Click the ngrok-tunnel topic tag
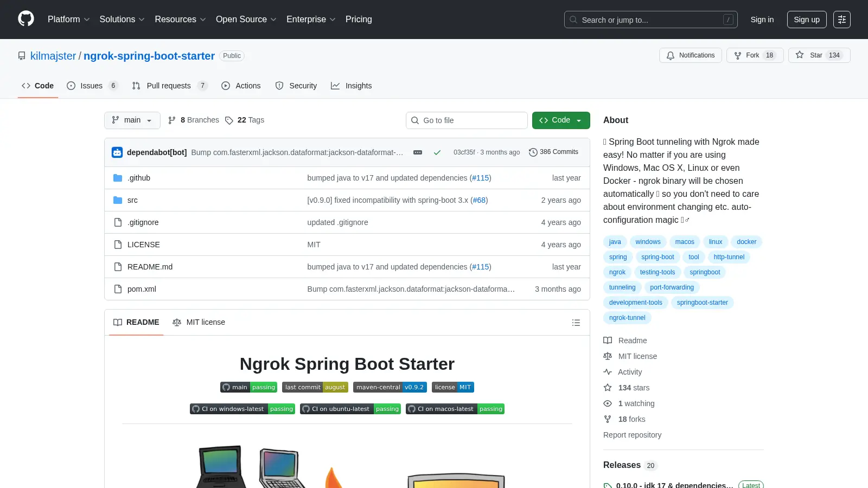 point(627,318)
